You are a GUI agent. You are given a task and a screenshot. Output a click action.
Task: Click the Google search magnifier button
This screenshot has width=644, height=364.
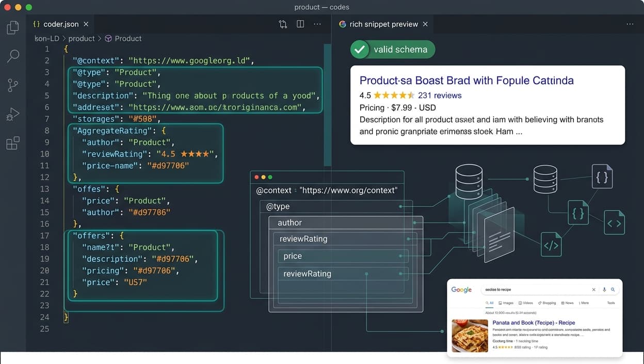[613, 290]
